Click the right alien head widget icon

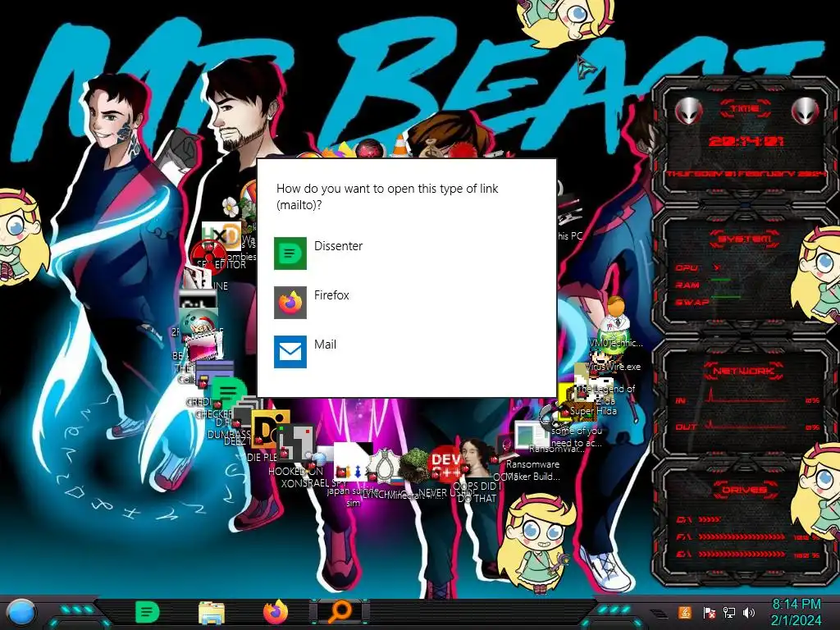pyautogui.click(x=805, y=112)
